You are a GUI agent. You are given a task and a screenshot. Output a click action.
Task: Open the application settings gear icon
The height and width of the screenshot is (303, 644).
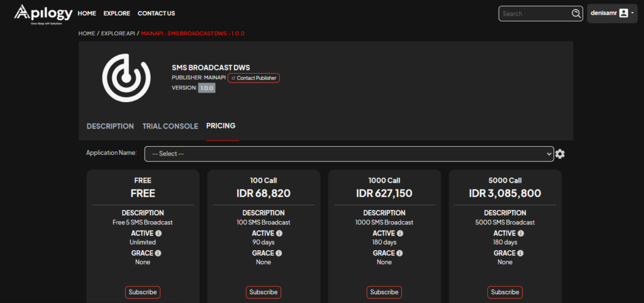point(560,154)
